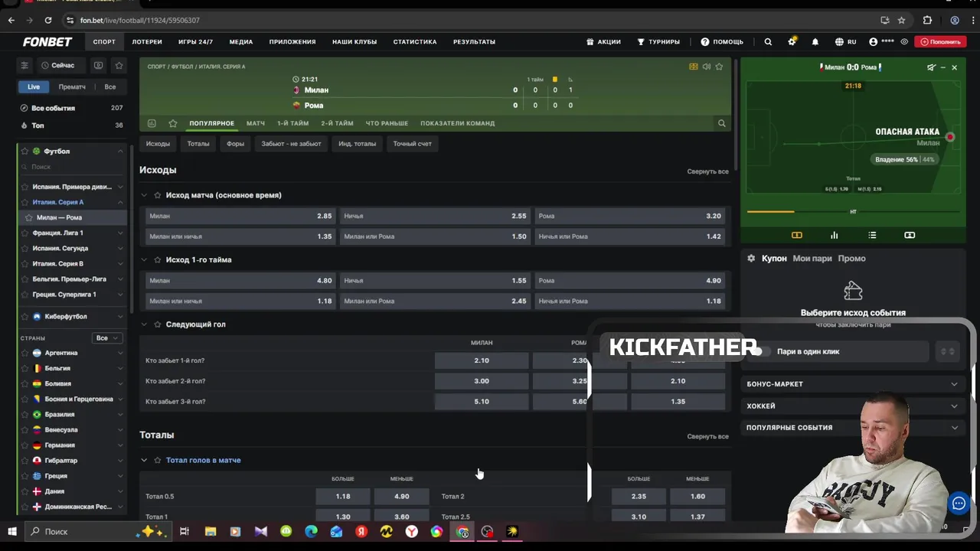Open settings gear in top navigation

coord(792,42)
